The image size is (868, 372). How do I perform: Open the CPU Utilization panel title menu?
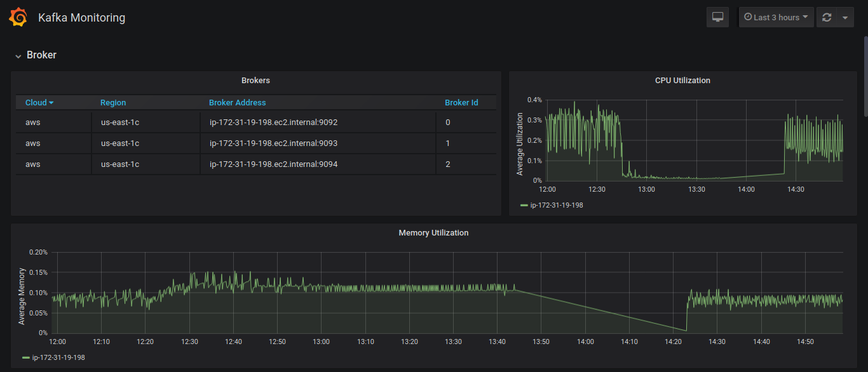coord(682,81)
